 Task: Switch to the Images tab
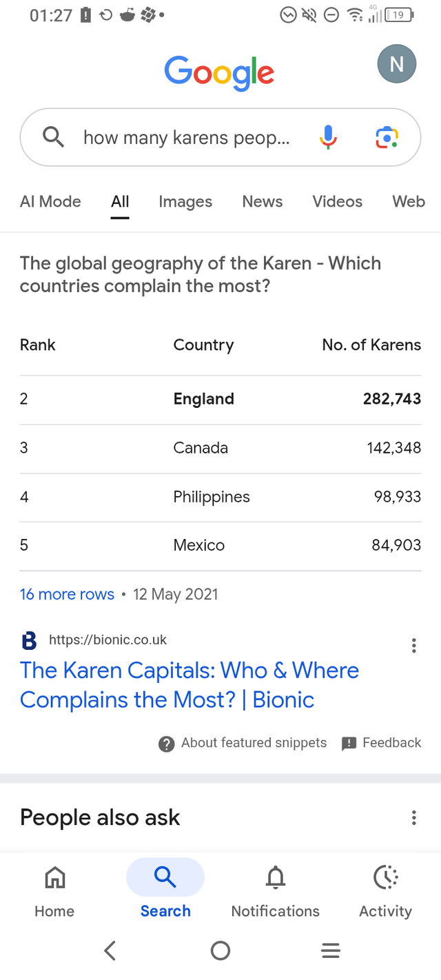[185, 201]
